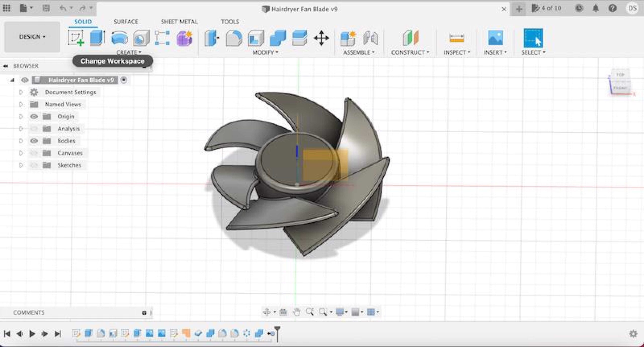
Task: Select the Extrude tool
Action: click(x=97, y=38)
